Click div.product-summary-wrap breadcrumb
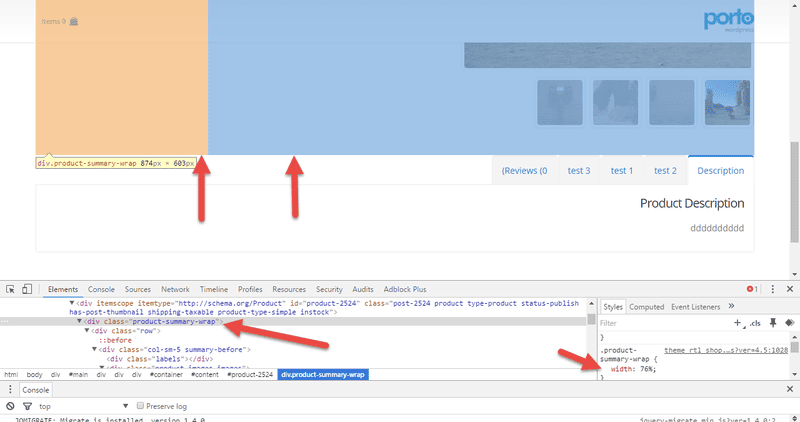The width and height of the screenshot is (800, 422). point(323,375)
